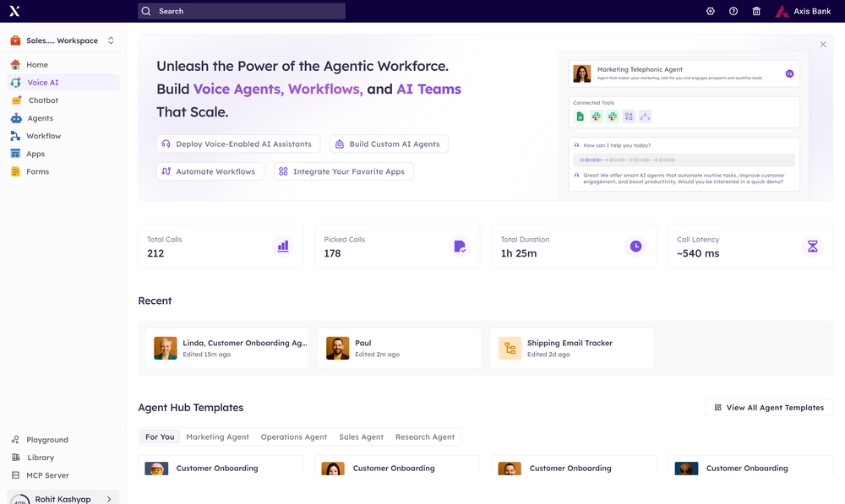Click Integrate Your Favorite Apps button
The height and width of the screenshot is (504, 845).
pos(343,171)
